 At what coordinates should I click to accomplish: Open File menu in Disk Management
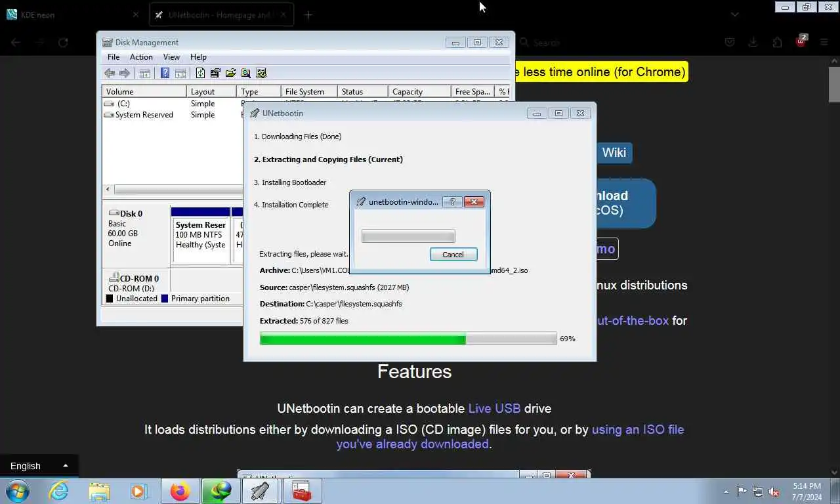(x=114, y=57)
